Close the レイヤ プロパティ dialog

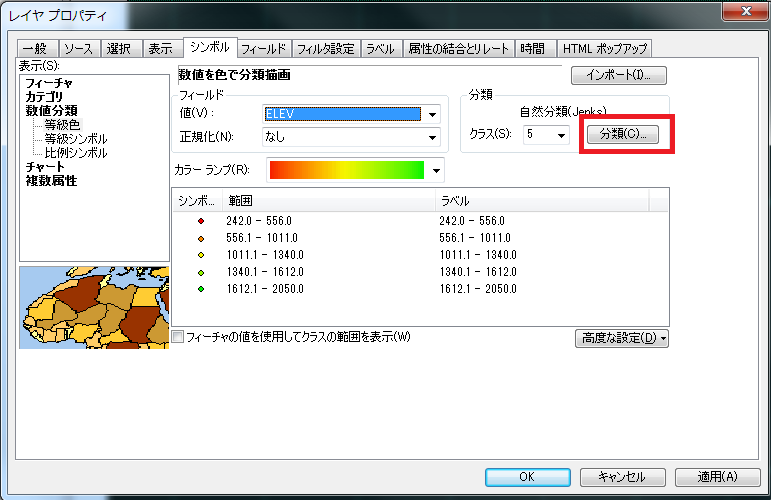coord(746,11)
